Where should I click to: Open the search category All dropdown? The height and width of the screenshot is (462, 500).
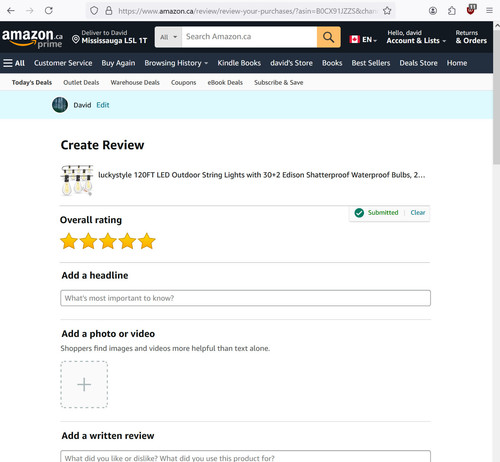(x=168, y=37)
